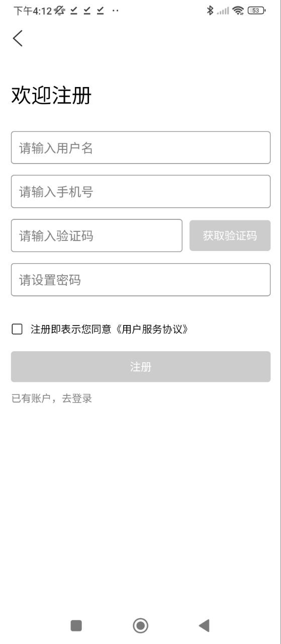Tap the Bluetooth status icon
Image resolution: width=281 pixels, height=644 pixels.
tap(210, 10)
